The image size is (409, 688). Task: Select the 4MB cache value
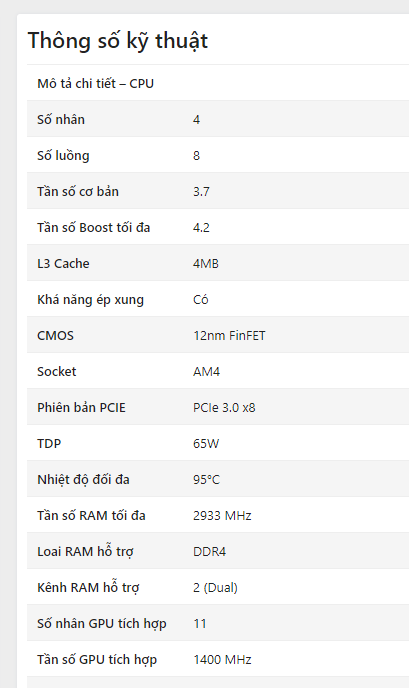(206, 264)
